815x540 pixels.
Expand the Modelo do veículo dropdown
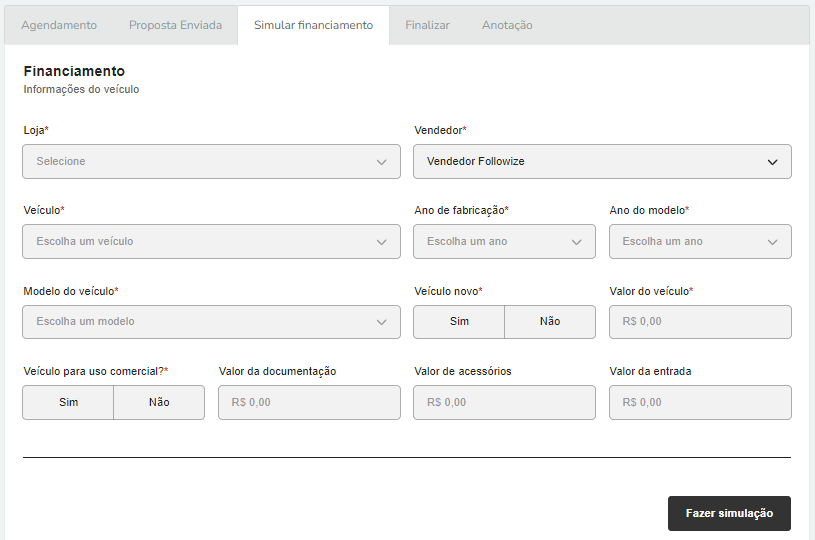click(x=212, y=322)
